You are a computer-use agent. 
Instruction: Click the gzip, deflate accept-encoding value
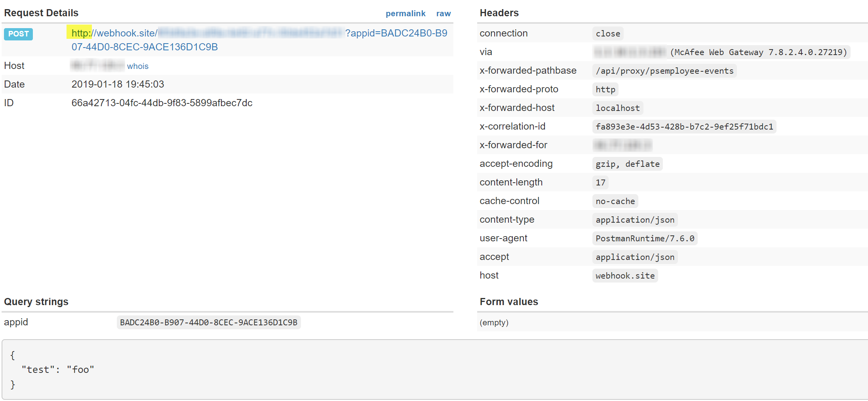pos(627,164)
